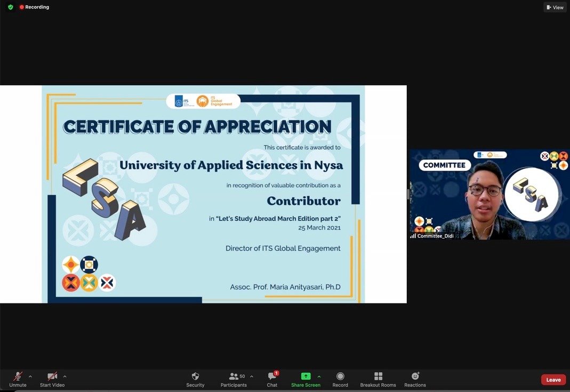The height and width of the screenshot is (392, 570).
Task: Expand the arrow next to Participants
Action: pyautogui.click(x=252, y=376)
